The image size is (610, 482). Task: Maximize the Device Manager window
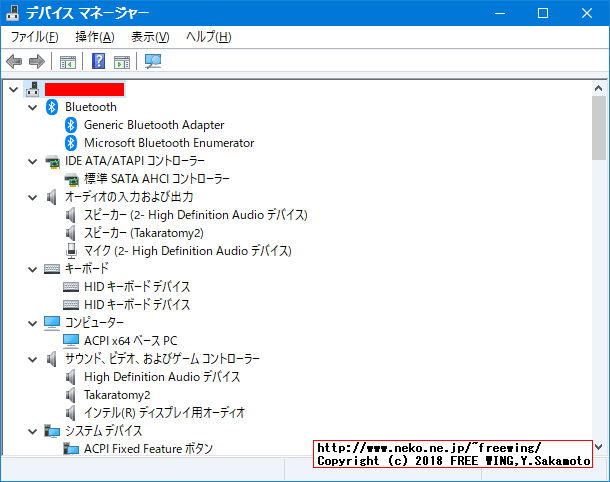(x=543, y=13)
